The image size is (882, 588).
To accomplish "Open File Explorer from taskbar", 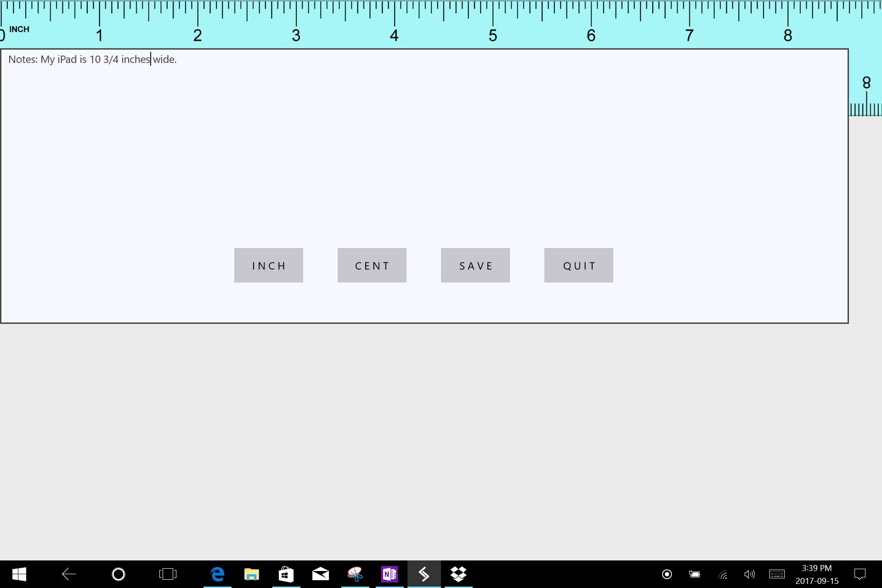I will [x=252, y=574].
